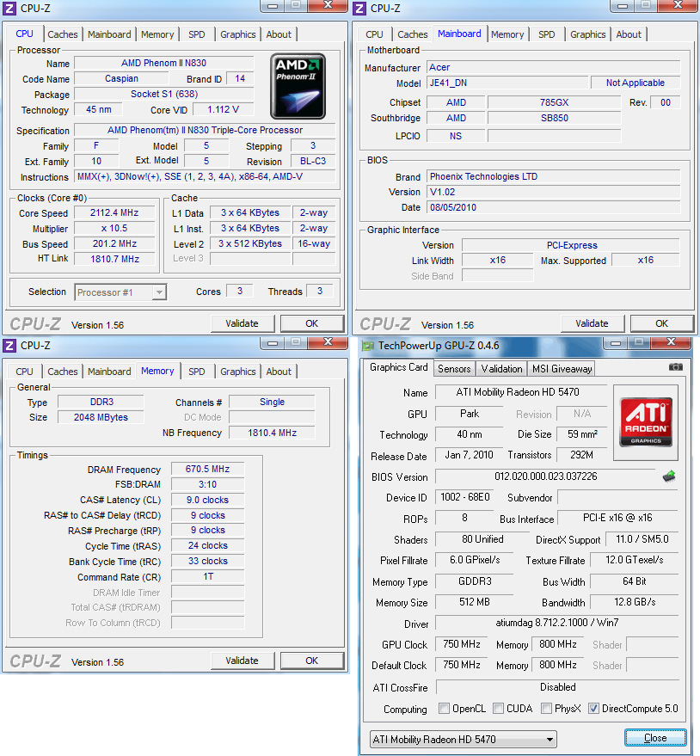This screenshot has height=756, width=700.
Task: Click the Device ID field 1002 - 68E0
Action: [x=464, y=497]
